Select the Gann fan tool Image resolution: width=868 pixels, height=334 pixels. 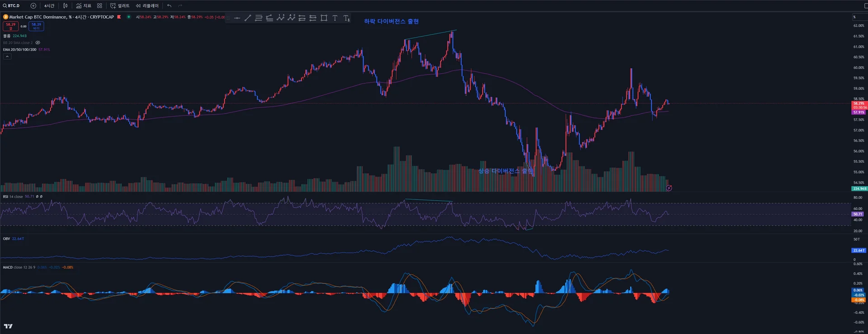[269, 18]
